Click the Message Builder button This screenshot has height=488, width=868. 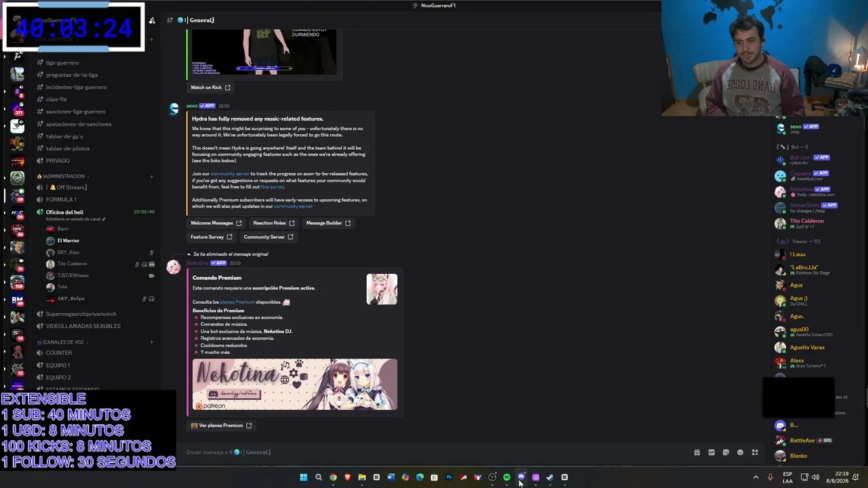328,223
